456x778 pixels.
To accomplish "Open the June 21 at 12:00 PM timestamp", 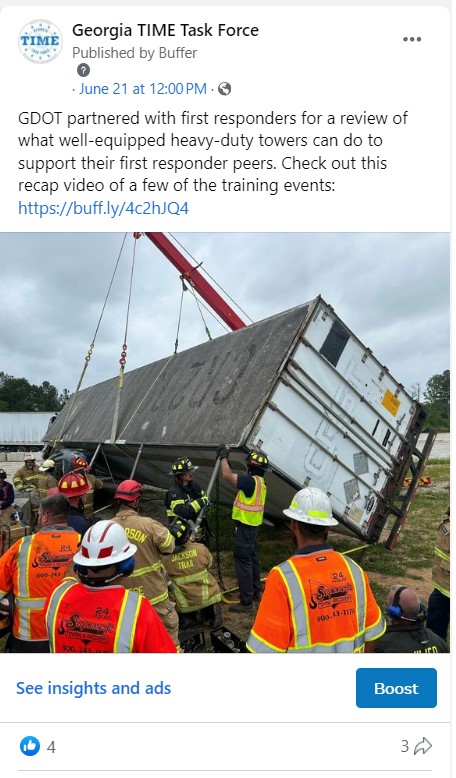I will [x=143, y=89].
